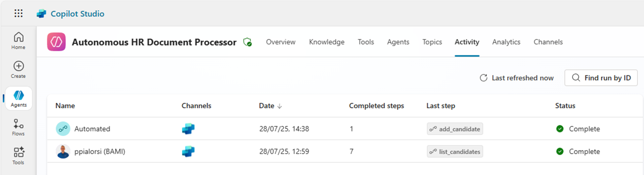Switch to the Agents tab

click(398, 42)
